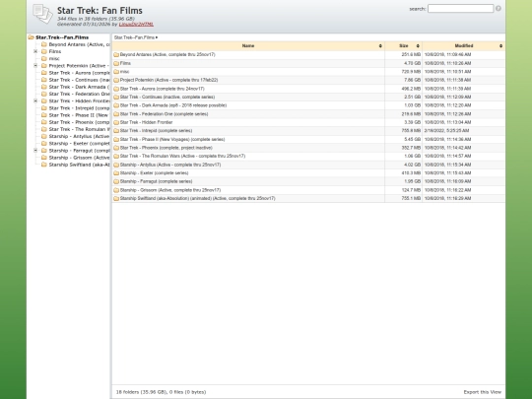Expand the Films node in tree

(35, 51)
